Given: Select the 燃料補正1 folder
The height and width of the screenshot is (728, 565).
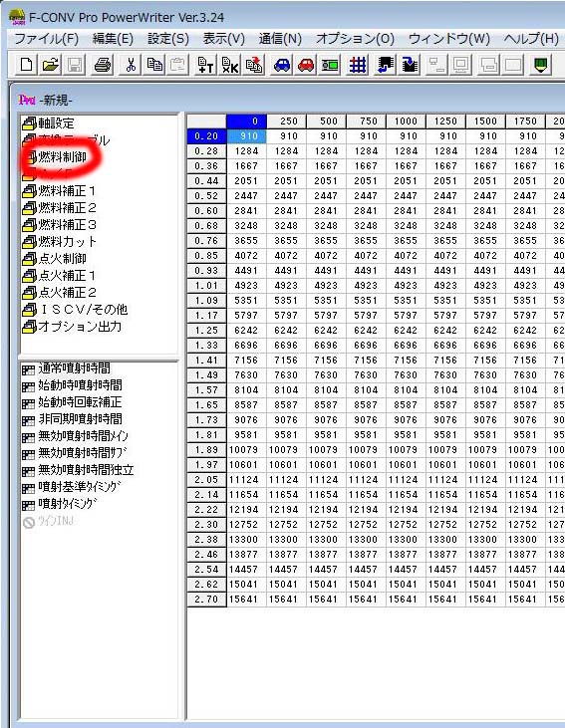Looking at the screenshot, I should click(x=59, y=191).
